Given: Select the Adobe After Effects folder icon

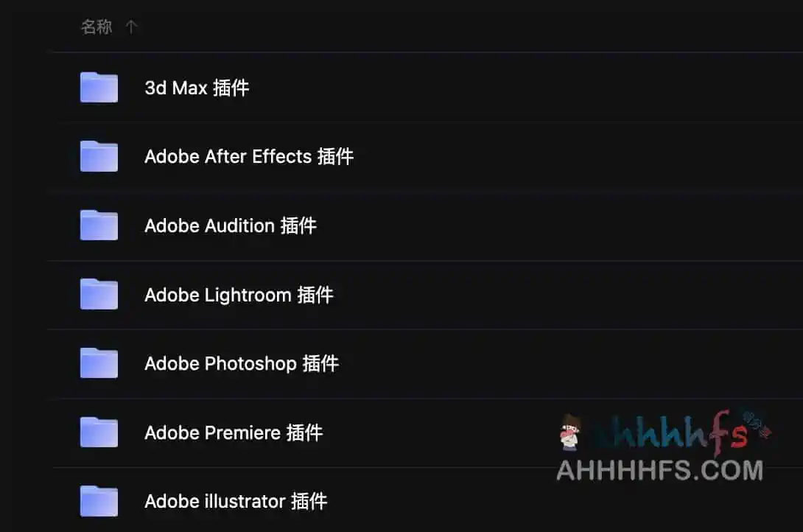Looking at the screenshot, I should [x=99, y=156].
